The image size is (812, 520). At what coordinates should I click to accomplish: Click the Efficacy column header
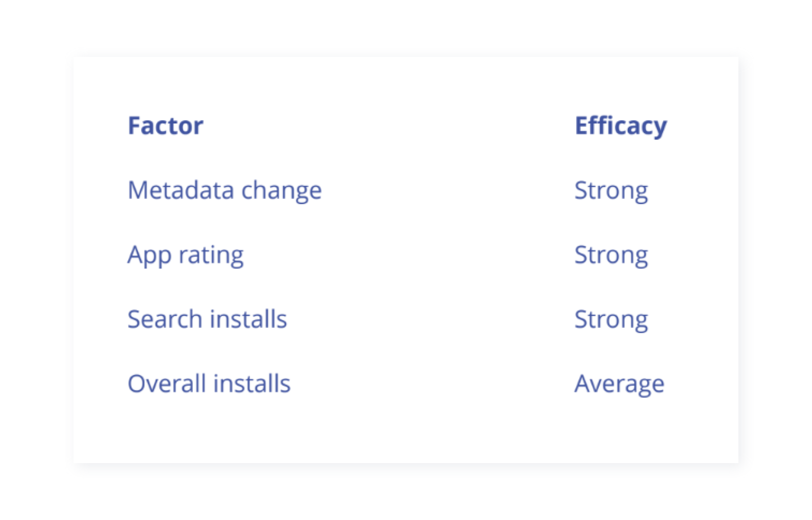pyautogui.click(x=620, y=125)
